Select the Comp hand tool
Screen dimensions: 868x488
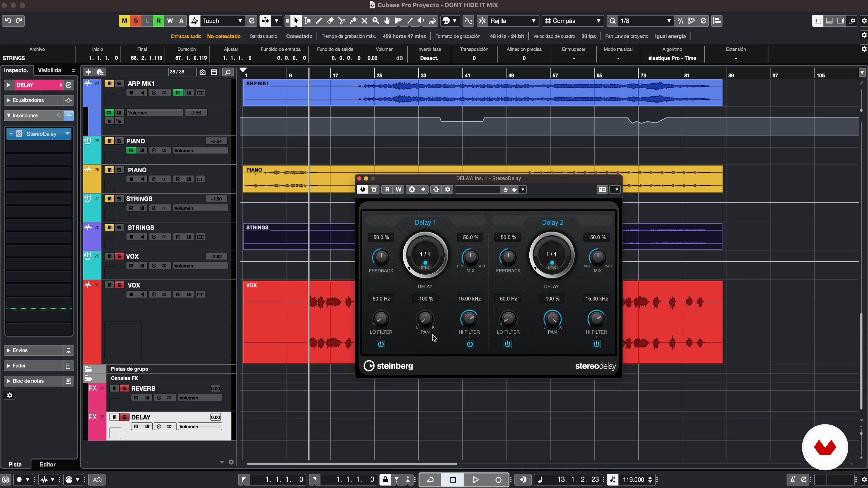[x=387, y=21]
